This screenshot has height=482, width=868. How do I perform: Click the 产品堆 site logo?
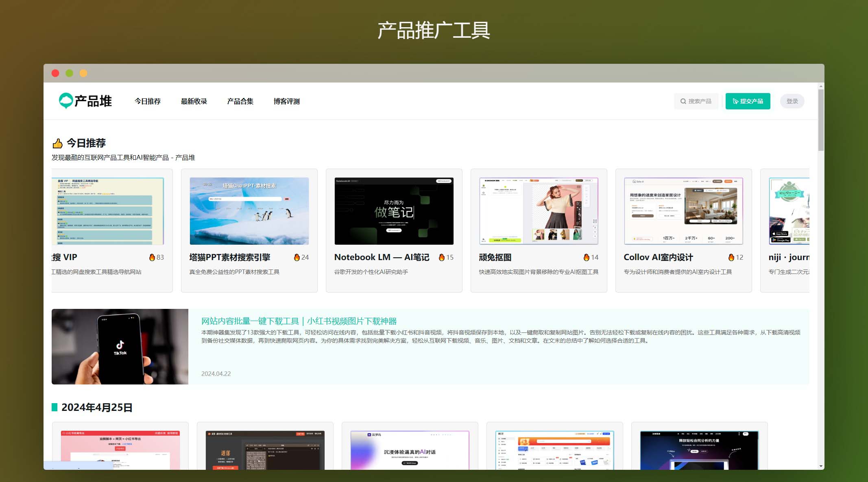[85, 101]
